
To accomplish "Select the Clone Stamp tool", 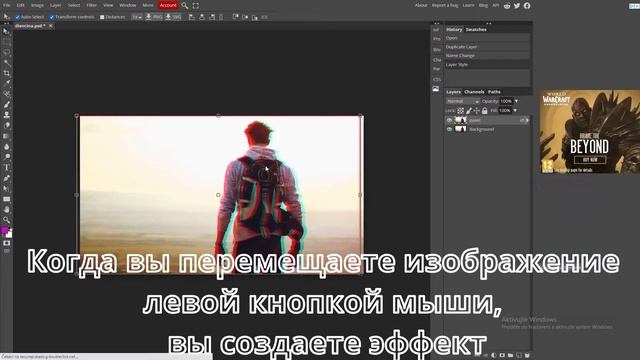I will [6, 115].
